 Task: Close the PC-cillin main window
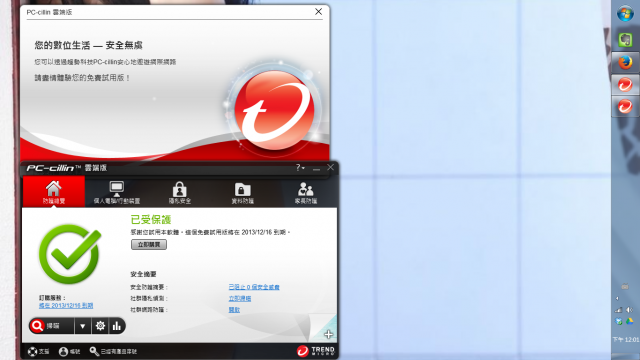(x=331, y=167)
